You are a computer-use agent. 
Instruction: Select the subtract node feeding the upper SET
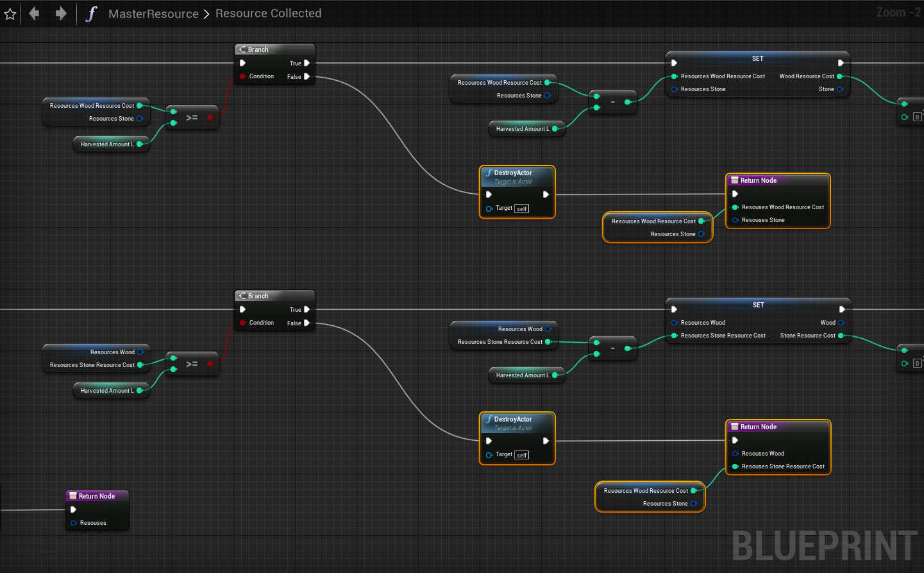click(x=612, y=102)
